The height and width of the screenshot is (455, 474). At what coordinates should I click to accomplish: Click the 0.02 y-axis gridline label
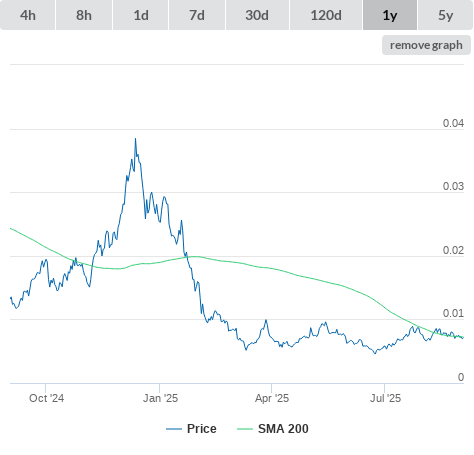pyautogui.click(x=453, y=250)
